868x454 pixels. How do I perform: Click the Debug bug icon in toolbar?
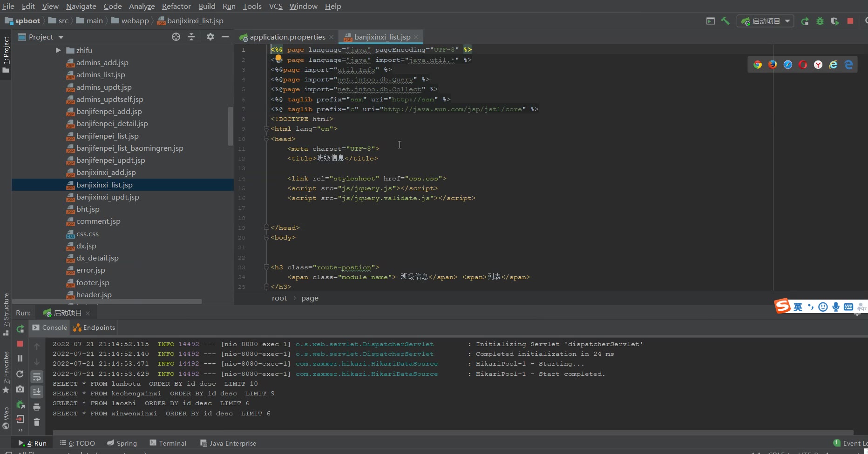(820, 21)
